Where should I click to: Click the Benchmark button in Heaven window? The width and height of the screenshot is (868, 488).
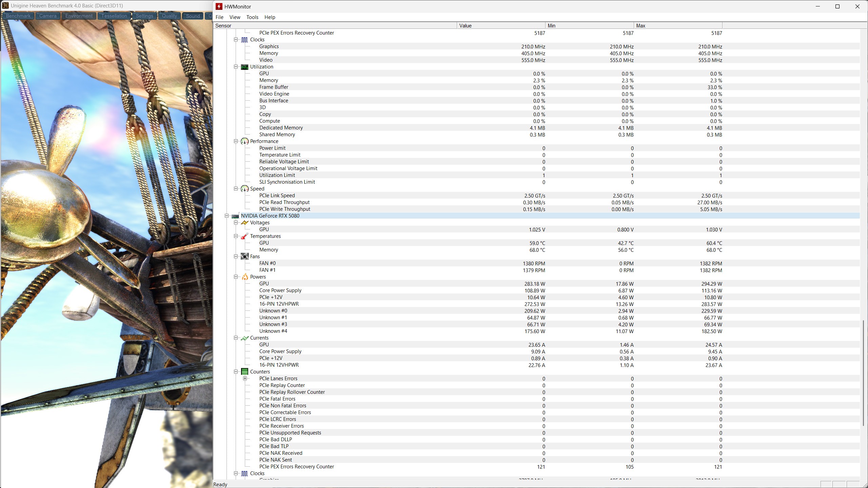point(18,16)
